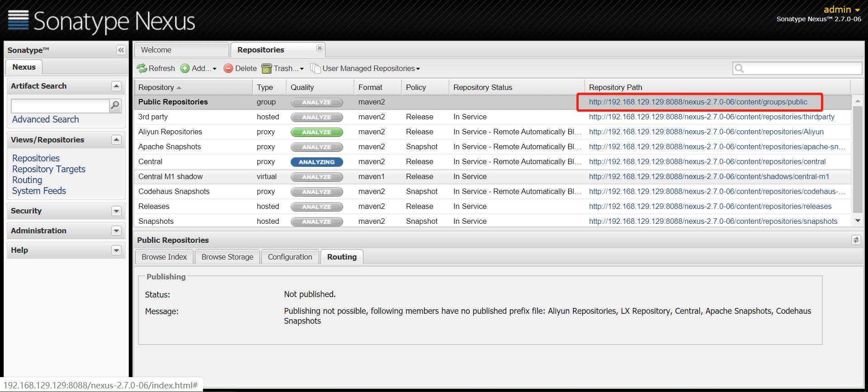This screenshot has height=392, width=868.
Task: Click the Refresh toolbar button
Action: pos(156,68)
